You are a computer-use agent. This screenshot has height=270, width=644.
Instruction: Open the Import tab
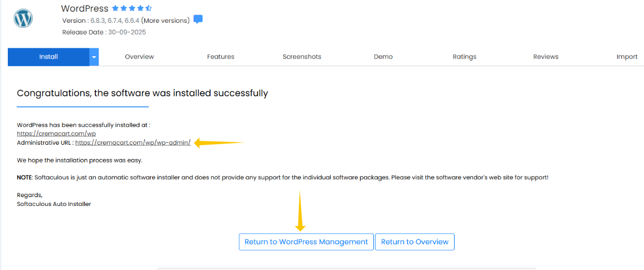(627, 57)
